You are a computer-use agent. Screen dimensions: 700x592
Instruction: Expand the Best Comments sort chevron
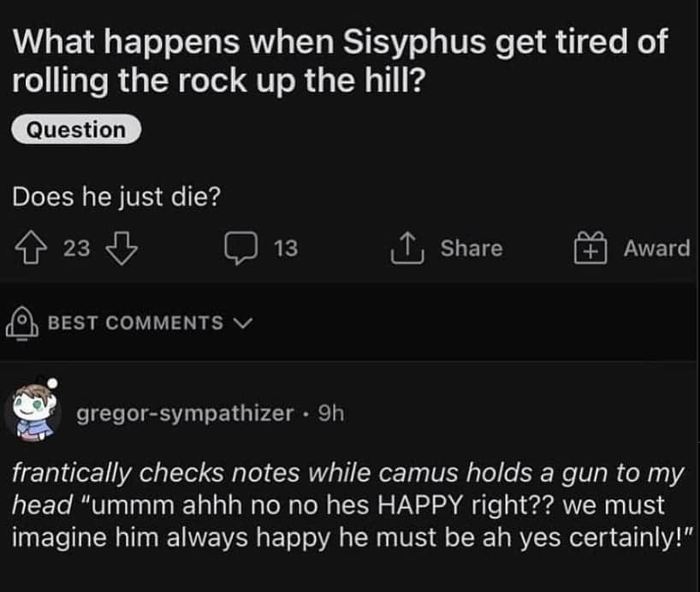point(244,323)
